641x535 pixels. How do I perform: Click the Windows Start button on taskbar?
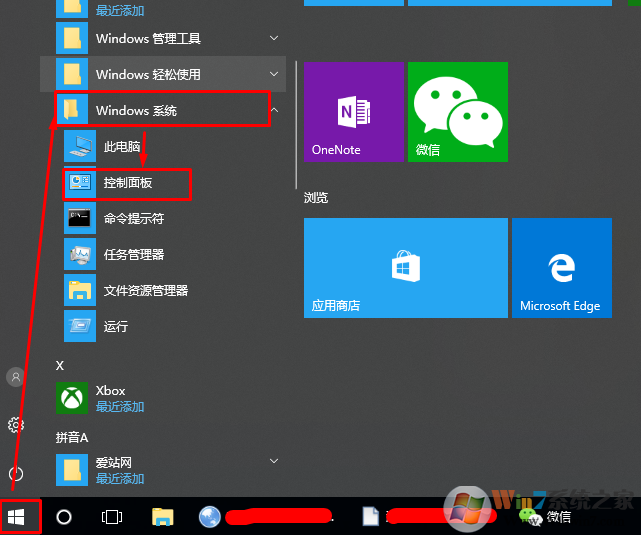(x=16, y=516)
